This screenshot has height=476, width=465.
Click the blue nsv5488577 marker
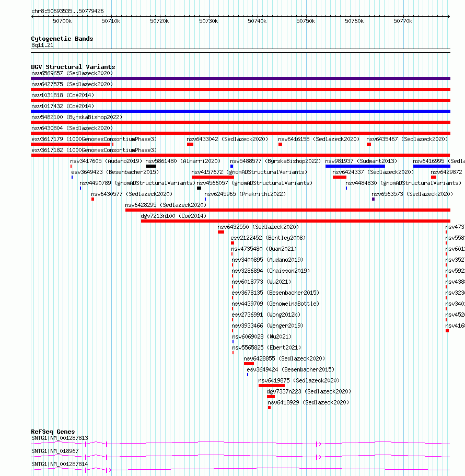pyautogui.click(x=231, y=166)
